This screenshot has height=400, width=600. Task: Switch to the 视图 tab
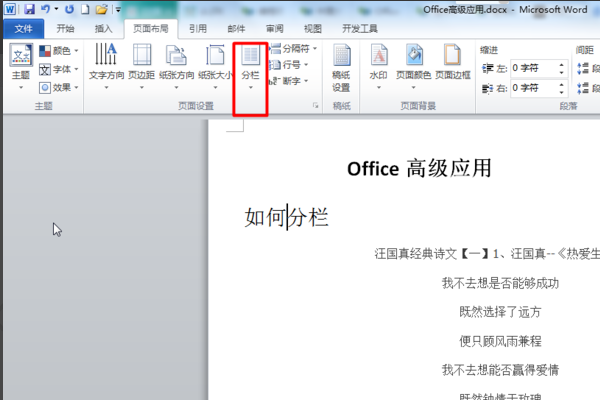coord(313,29)
